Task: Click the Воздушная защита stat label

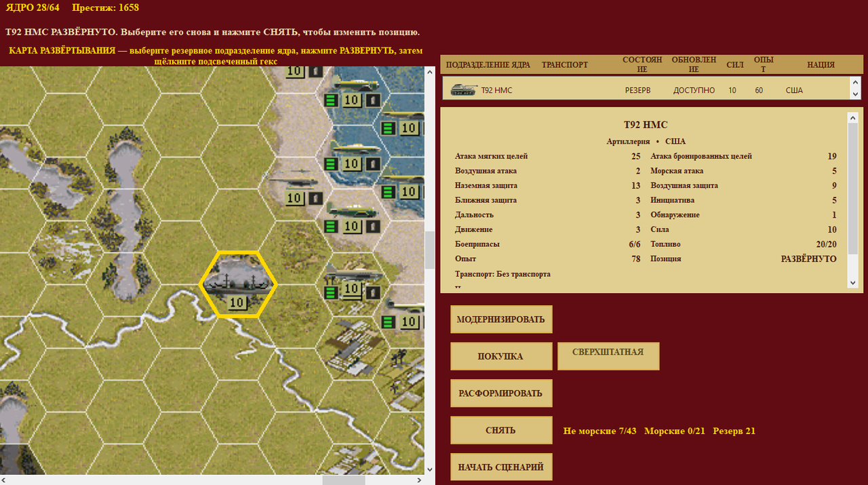Action: 684,185
